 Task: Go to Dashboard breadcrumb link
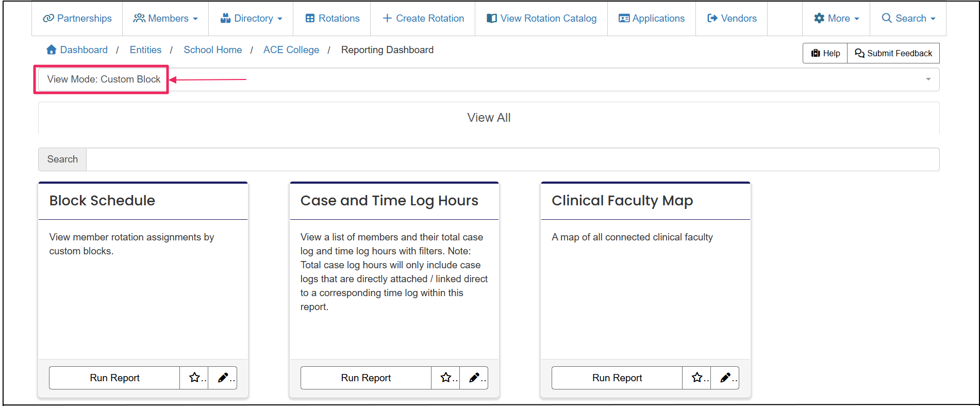pyautogui.click(x=84, y=50)
